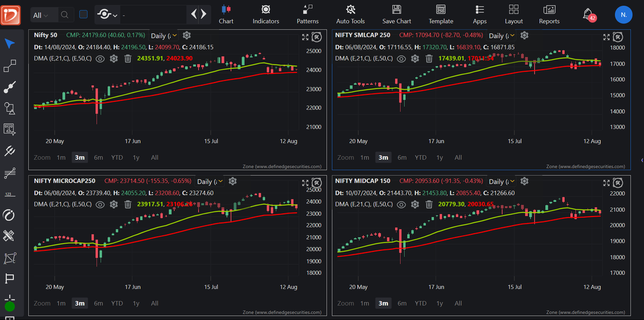Maximize the Nifty 50 chart panel
Viewport: 644px width, 320px height.
(x=305, y=37)
